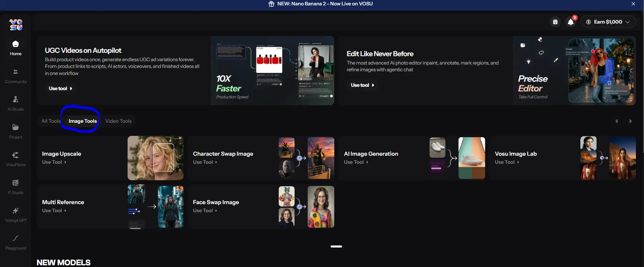Click the announcement gift icon in banner
Viewport: 644px width, 267px height.
point(271,4)
